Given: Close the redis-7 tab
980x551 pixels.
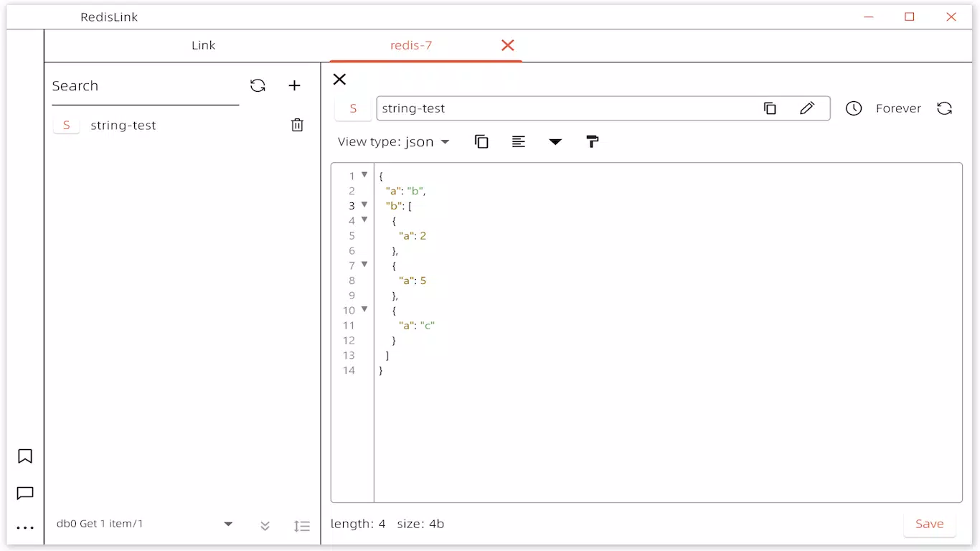Looking at the screenshot, I should click(508, 45).
